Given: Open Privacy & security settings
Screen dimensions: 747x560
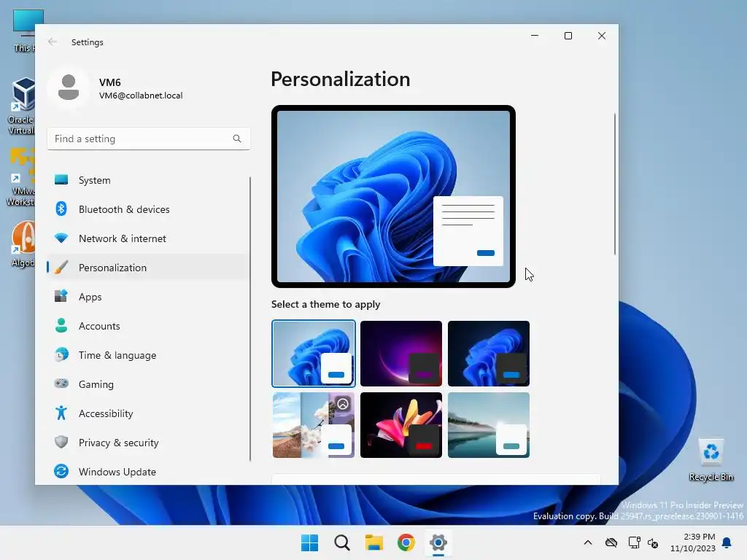Looking at the screenshot, I should pos(147,443).
